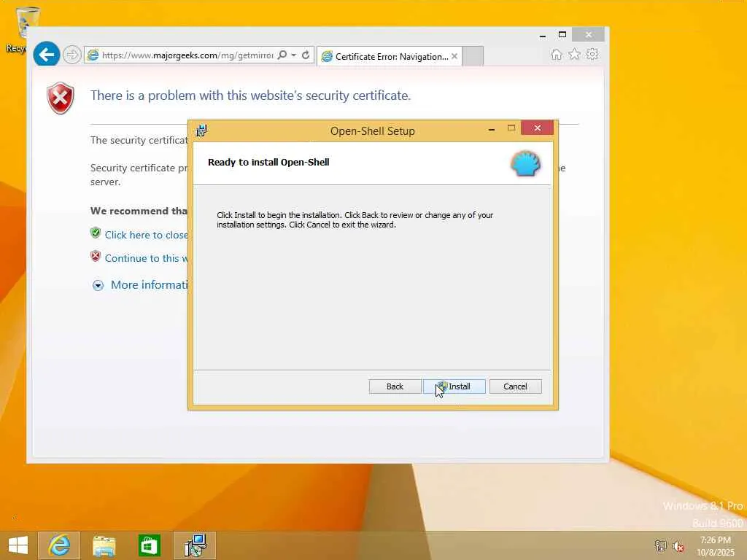Click the muted volume tray icon
Image resolution: width=747 pixels, height=560 pixels.
pyautogui.click(x=678, y=545)
